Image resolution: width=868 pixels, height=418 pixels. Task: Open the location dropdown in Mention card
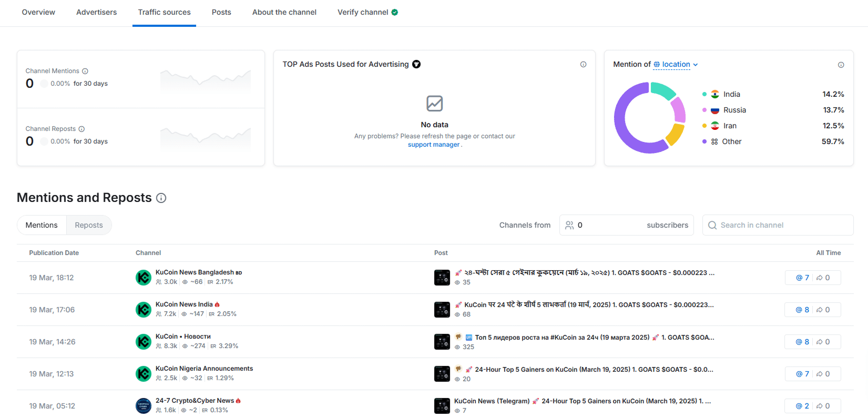click(x=676, y=65)
